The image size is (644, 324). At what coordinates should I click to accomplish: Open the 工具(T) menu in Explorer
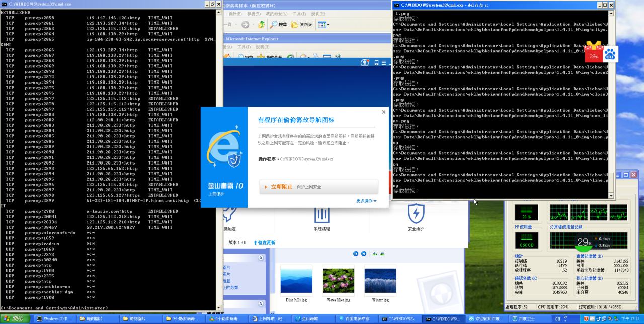tap(299, 14)
